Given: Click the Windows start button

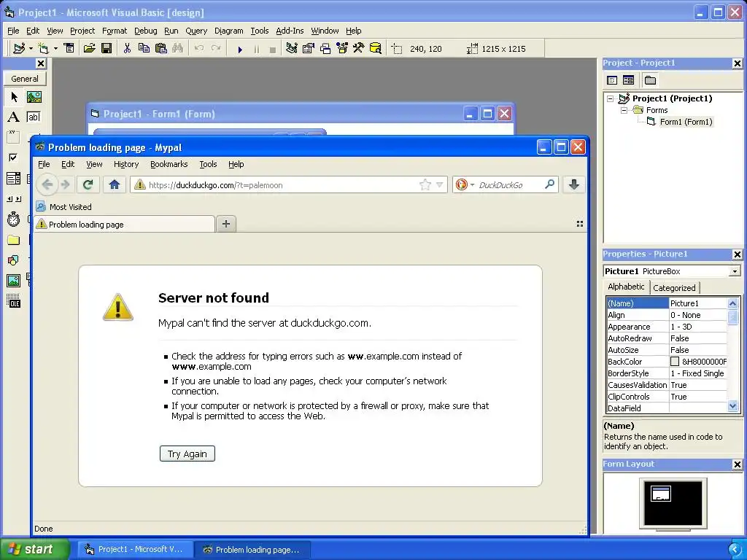Looking at the screenshot, I should (x=34, y=549).
